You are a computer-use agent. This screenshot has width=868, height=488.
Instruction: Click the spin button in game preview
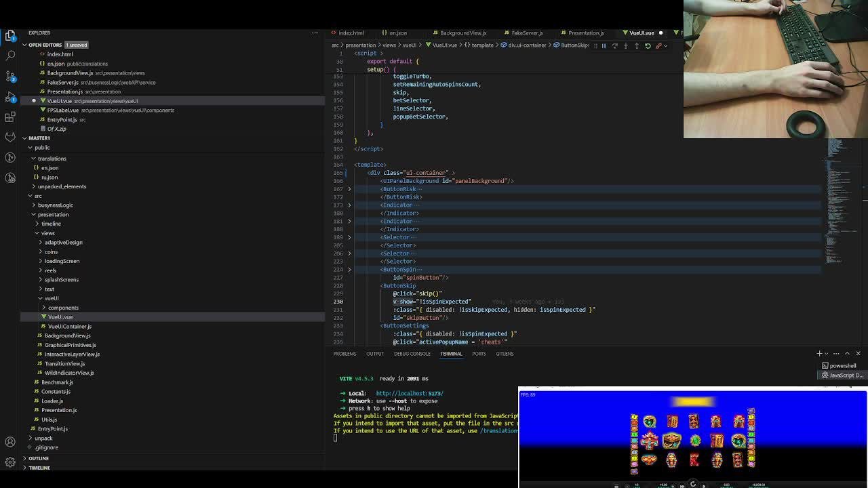pos(692,484)
